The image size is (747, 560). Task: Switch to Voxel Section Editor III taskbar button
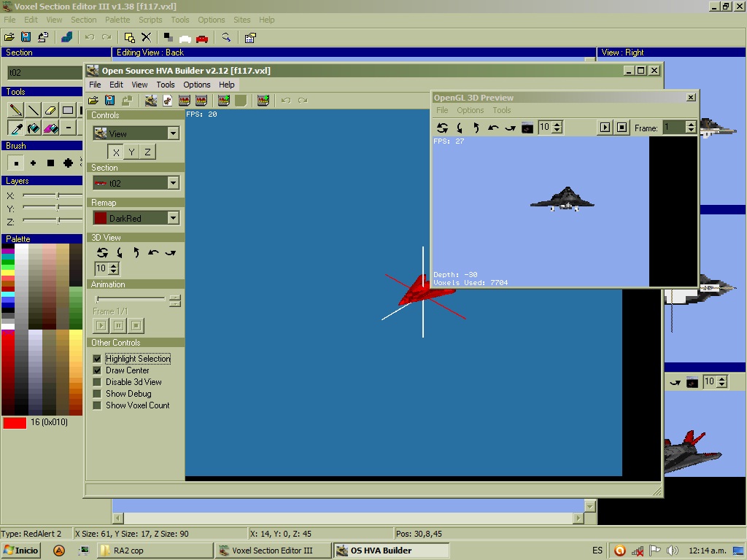click(x=273, y=551)
